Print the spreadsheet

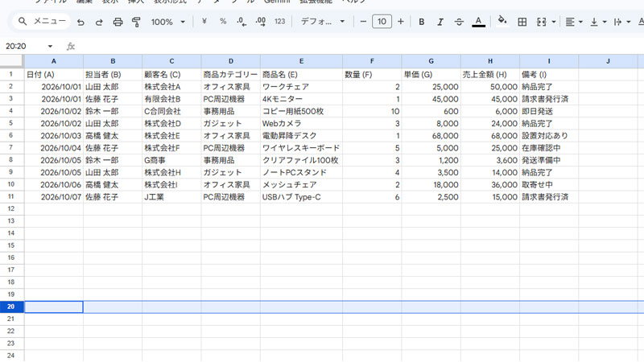118,22
